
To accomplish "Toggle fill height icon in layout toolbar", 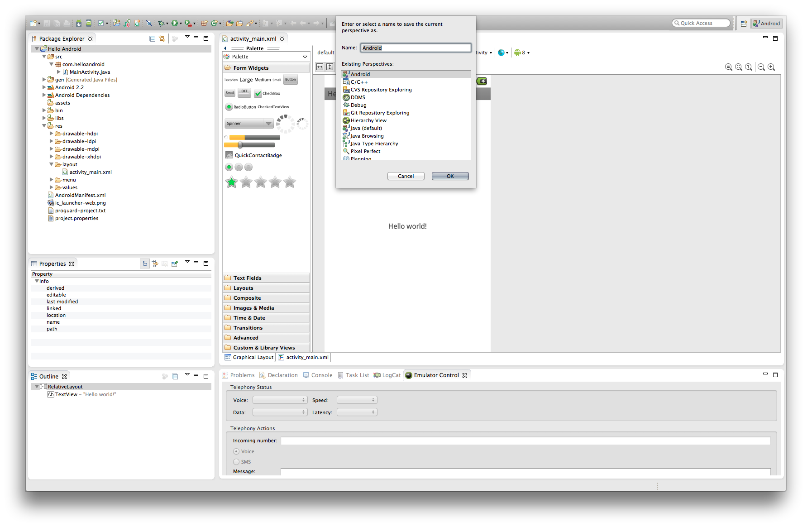I will (x=330, y=67).
